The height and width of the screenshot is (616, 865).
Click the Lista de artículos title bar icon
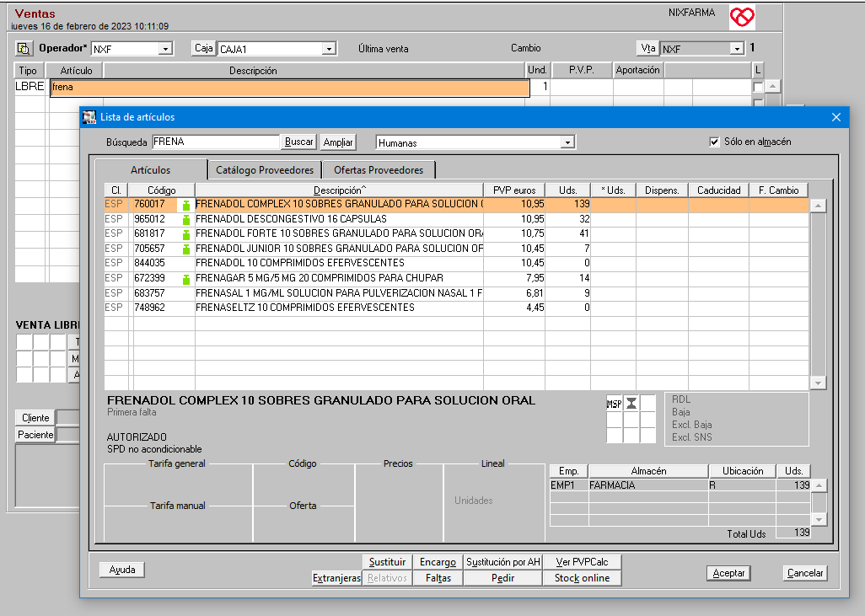[89, 117]
